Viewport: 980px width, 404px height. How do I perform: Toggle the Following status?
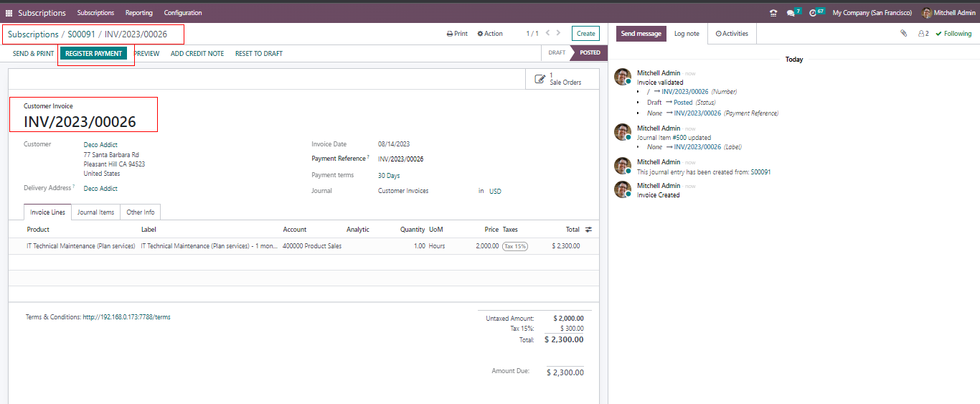pos(953,34)
